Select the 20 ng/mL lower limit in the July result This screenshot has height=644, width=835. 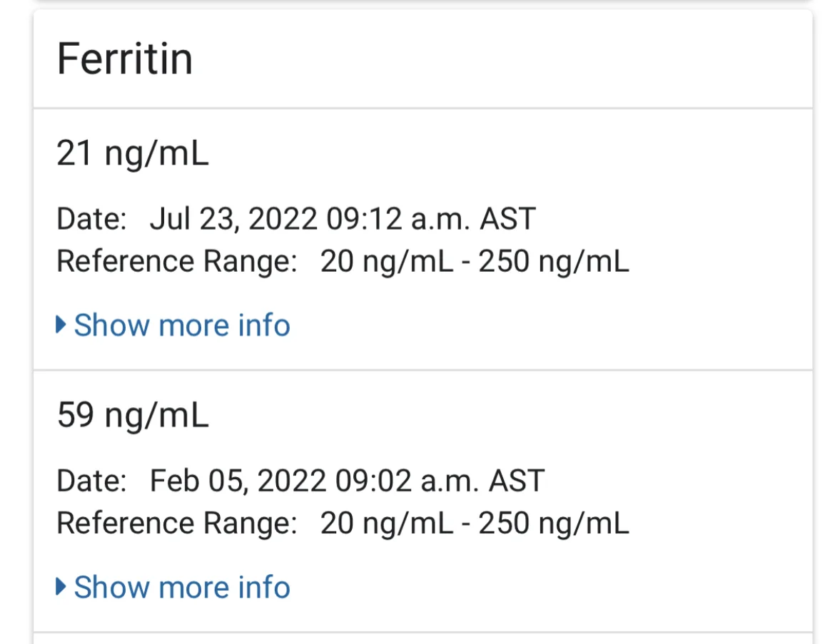pos(387,262)
